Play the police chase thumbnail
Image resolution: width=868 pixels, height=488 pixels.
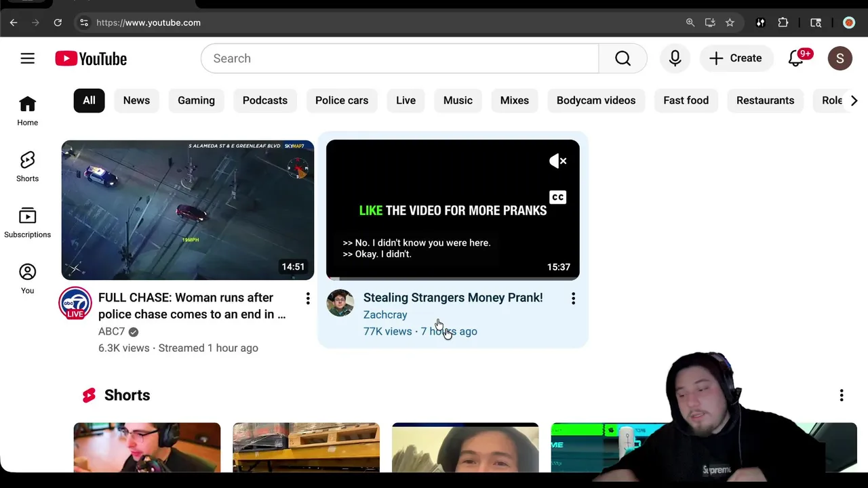pos(188,210)
